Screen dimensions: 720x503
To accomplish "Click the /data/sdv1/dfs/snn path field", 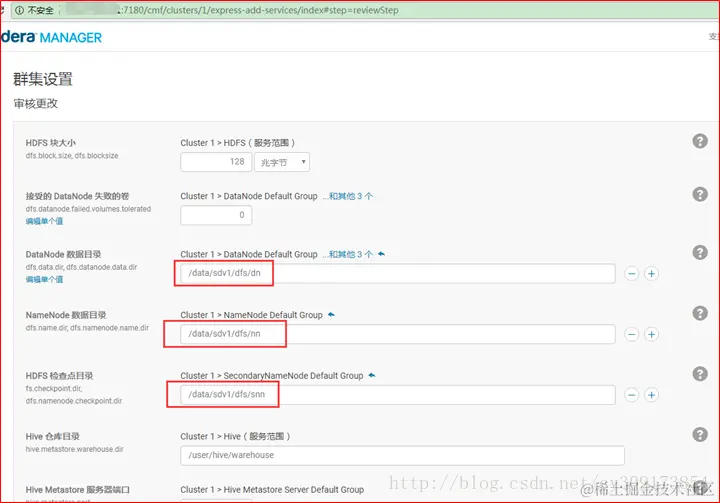I will [x=398, y=395].
